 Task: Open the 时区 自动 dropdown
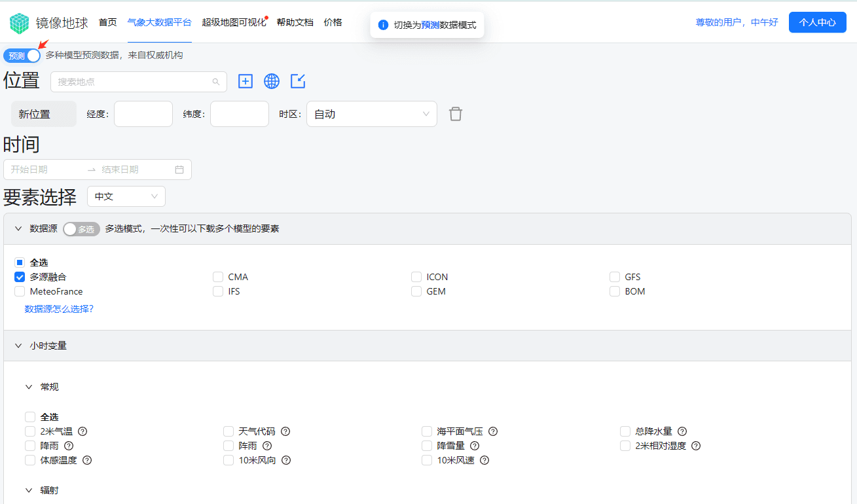pos(371,114)
